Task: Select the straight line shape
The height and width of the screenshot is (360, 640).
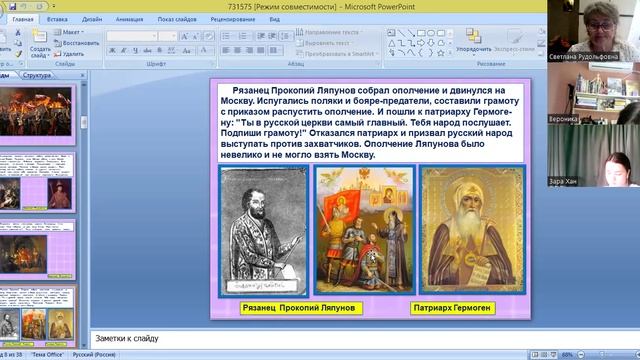Action: coord(402,33)
